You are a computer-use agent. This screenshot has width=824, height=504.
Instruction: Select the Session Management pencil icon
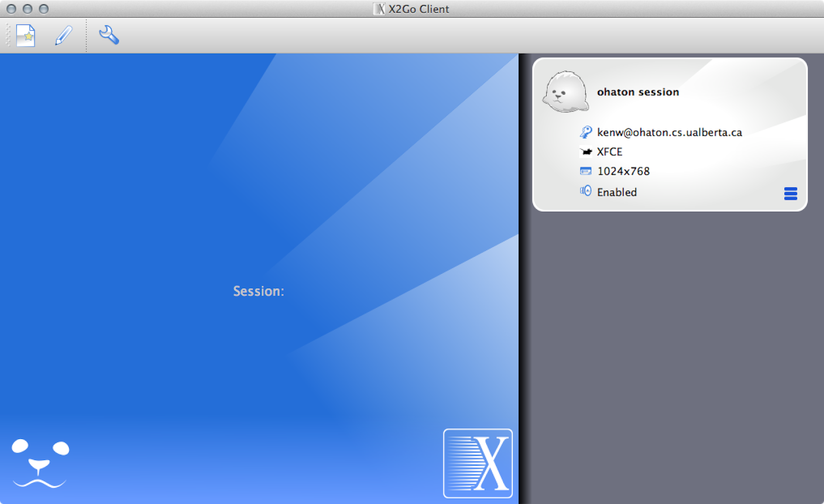point(63,35)
